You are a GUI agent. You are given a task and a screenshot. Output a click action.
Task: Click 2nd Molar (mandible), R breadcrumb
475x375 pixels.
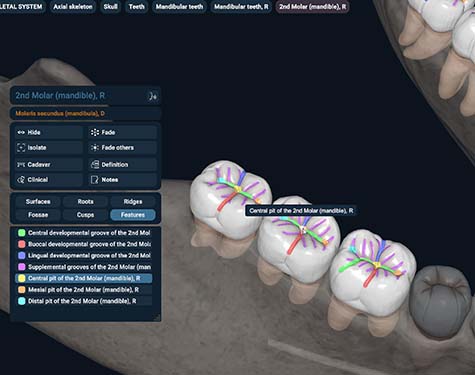pos(312,7)
